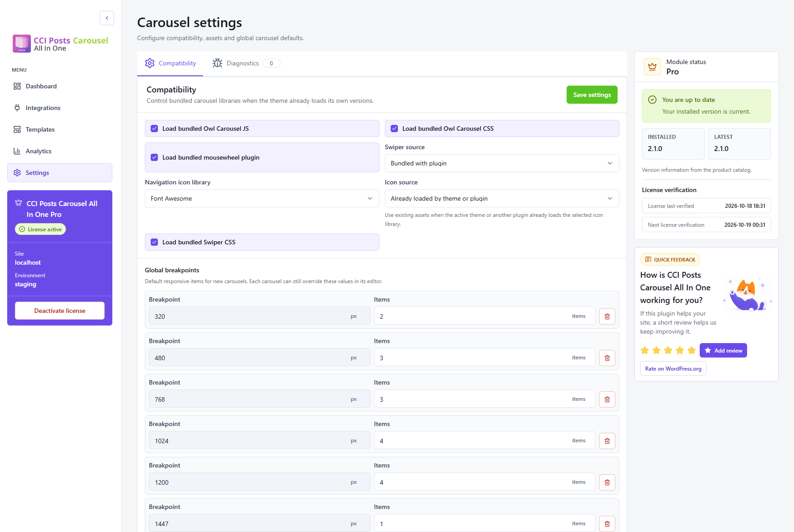
Task: Click the CCI Posts Carousel logo icon
Action: coord(22,44)
